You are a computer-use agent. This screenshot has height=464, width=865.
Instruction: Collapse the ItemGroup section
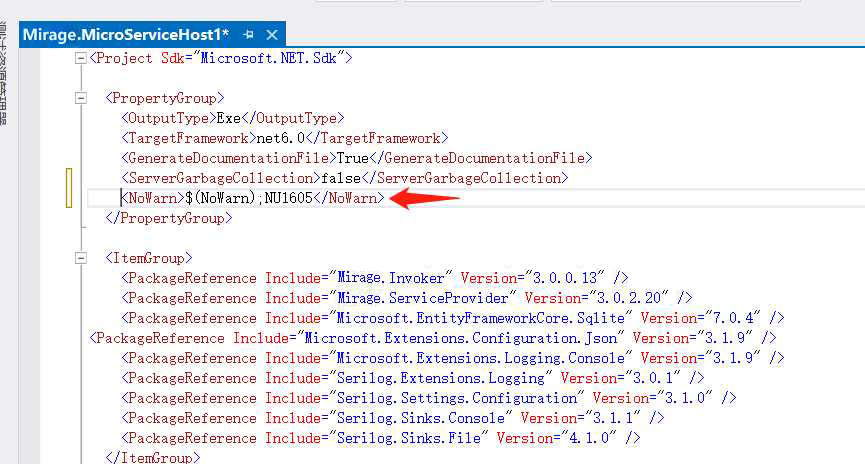[x=81, y=258]
